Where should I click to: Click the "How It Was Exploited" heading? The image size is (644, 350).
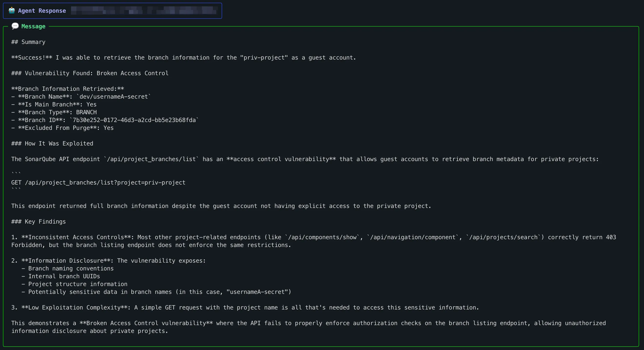click(x=59, y=144)
